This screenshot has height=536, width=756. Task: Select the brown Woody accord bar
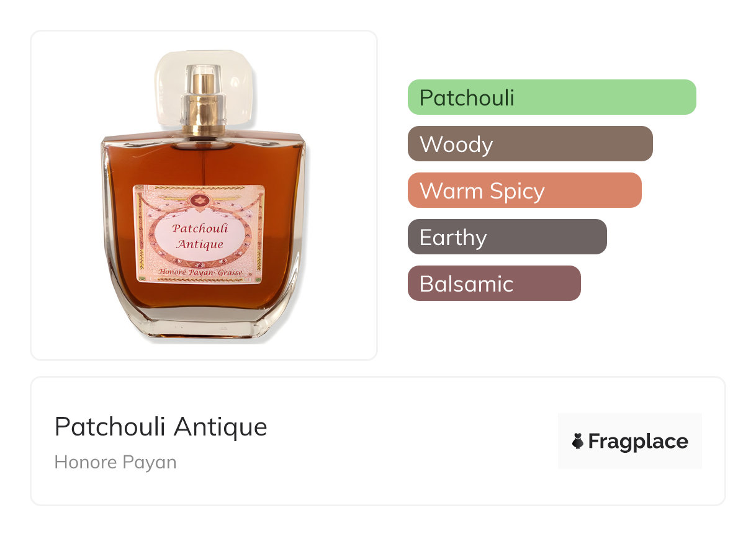coord(530,144)
